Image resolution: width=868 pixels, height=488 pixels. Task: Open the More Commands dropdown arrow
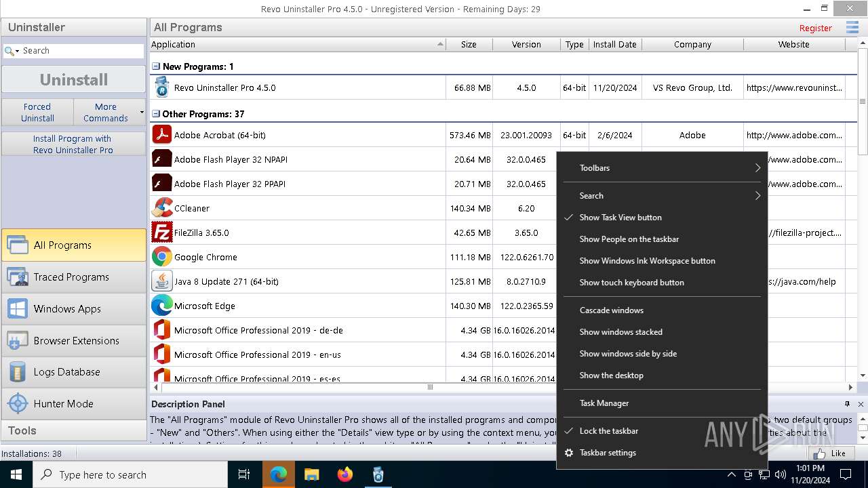pyautogui.click(x=142, y=112)
